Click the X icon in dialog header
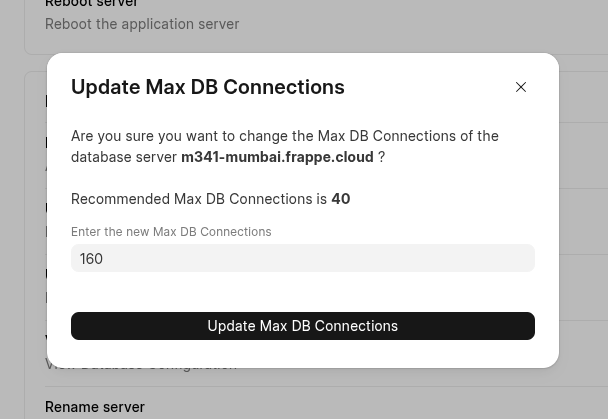The height and width of the screenshot is (419, 608). 521,87
